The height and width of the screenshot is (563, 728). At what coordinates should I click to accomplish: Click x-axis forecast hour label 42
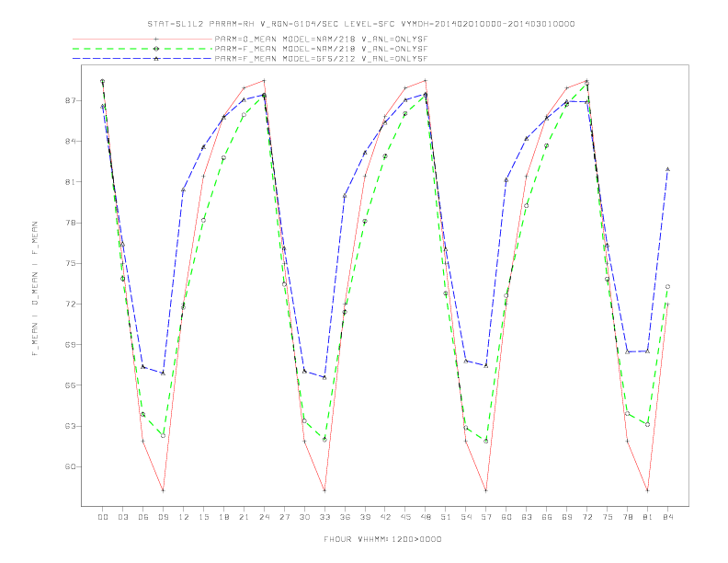(x=385, y=517)
